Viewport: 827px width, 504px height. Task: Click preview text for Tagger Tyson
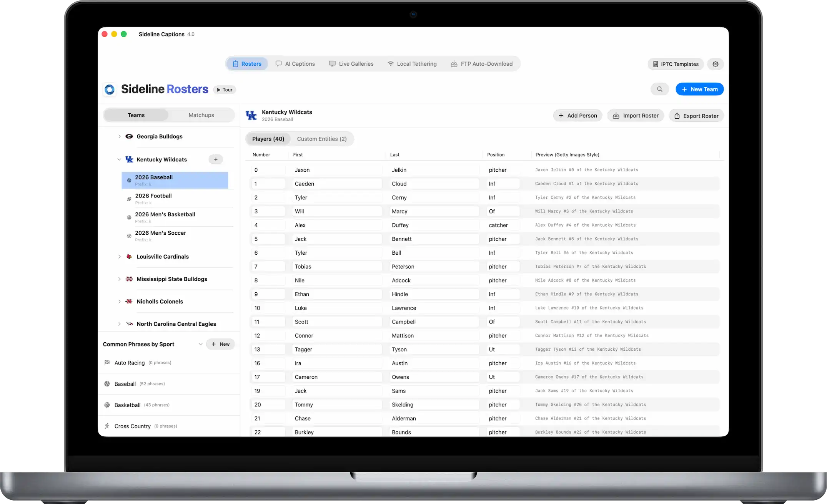click(x=588, y=350)
